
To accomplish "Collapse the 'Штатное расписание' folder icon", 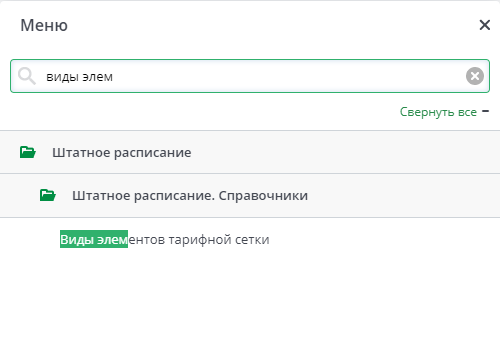I will click(x=28, y=152).
